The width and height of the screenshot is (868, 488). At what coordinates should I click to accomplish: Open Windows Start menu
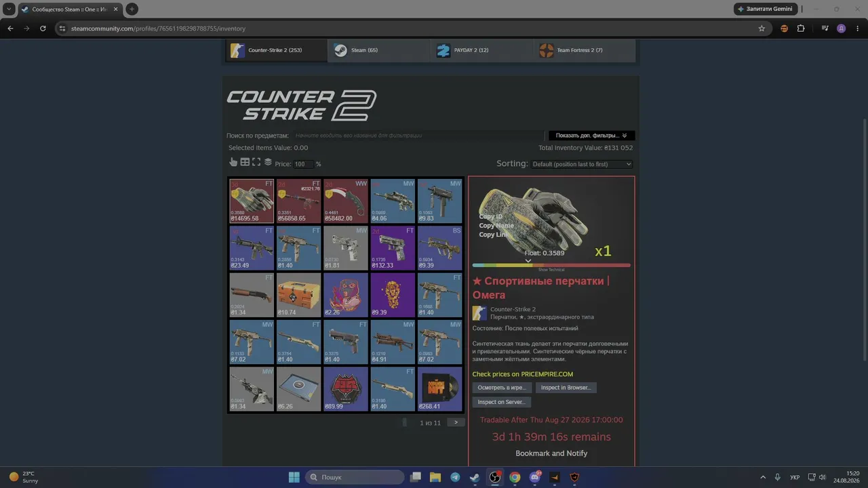click(x=294, y=477)
